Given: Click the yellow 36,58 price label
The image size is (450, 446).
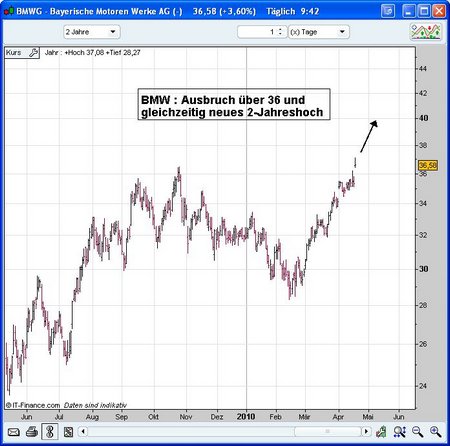Looking at the screenshot, I should click(428, 165).
